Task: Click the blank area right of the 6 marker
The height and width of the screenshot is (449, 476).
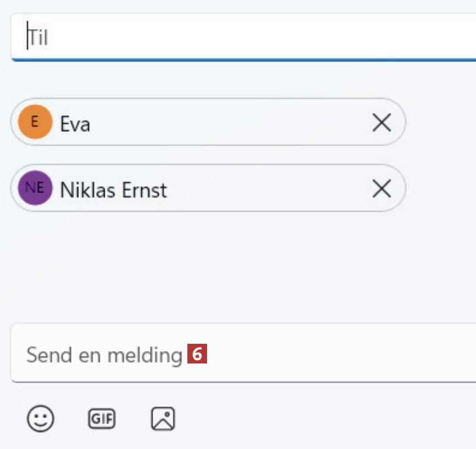Action: pyautogui.click(x=338, y=354)
